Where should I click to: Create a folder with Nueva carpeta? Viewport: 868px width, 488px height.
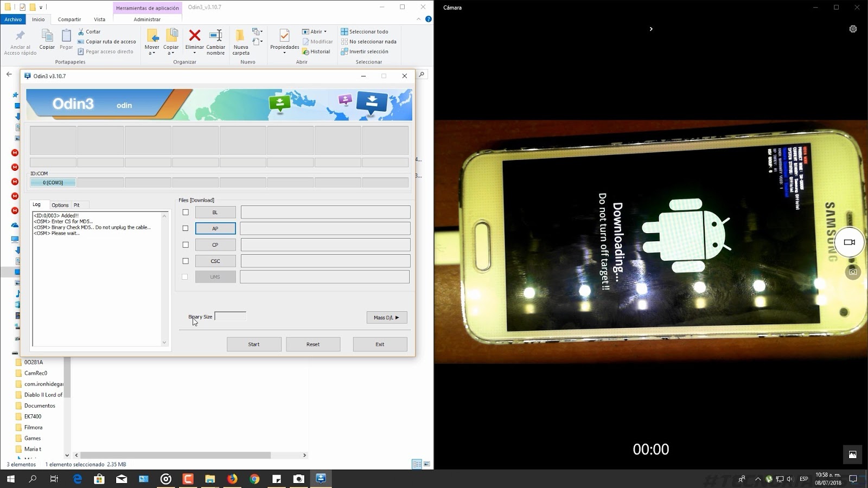[x=241, y=42]
